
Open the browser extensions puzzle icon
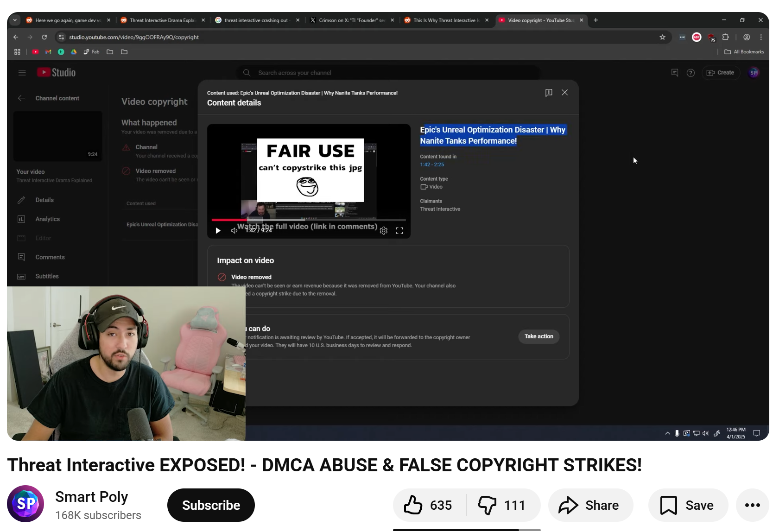pyautogui.click(x=726, y=37)
